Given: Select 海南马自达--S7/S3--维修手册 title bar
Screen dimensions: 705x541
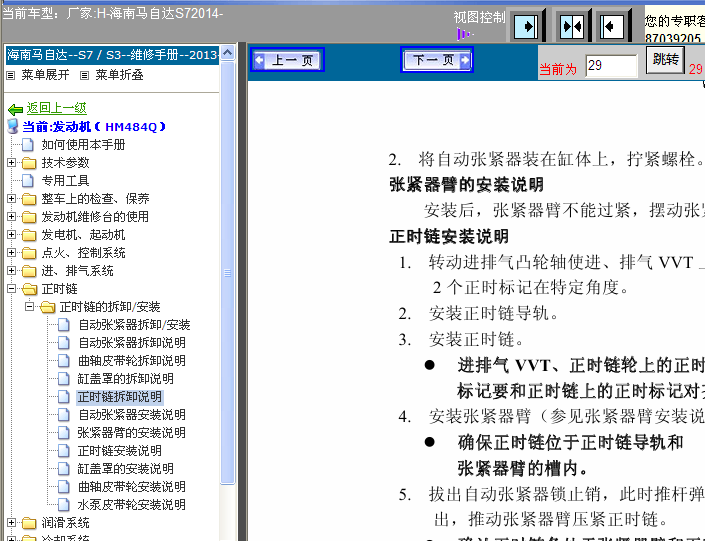Looking at the screenshot, I should tap(112, 55).
